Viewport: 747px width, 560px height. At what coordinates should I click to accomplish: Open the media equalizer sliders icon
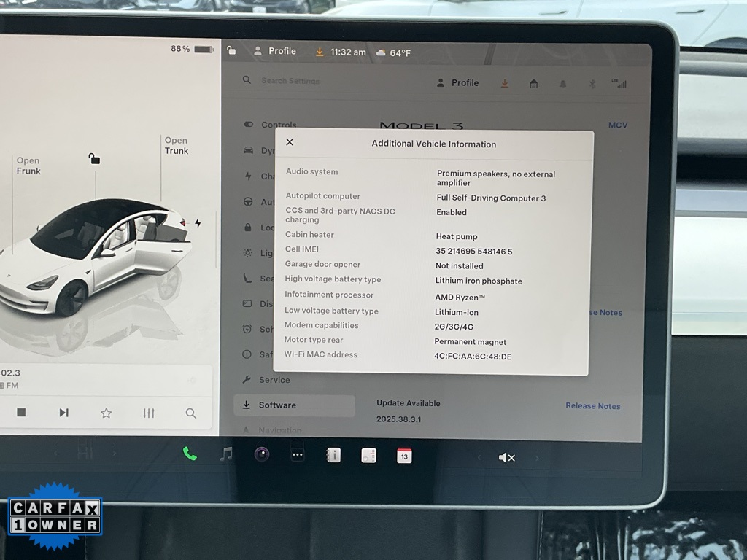click(149, 413)
